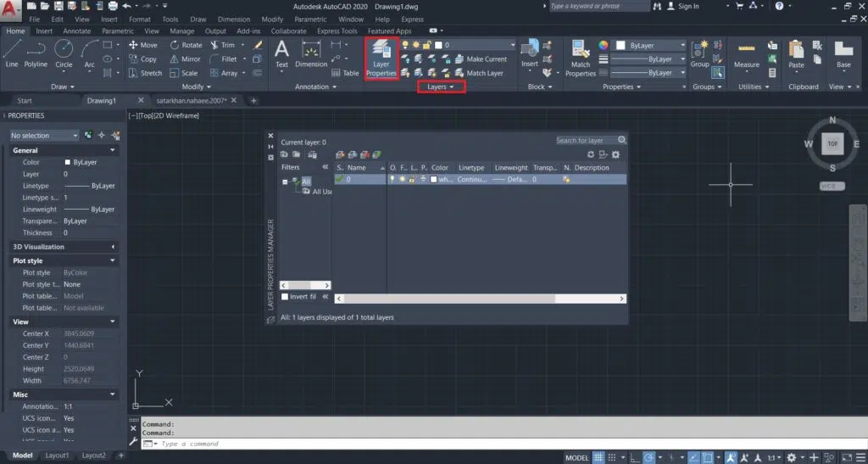Toggle the lock icon for layer 0
This screenshot has width=868, height=464.
(x=413, y=180)
